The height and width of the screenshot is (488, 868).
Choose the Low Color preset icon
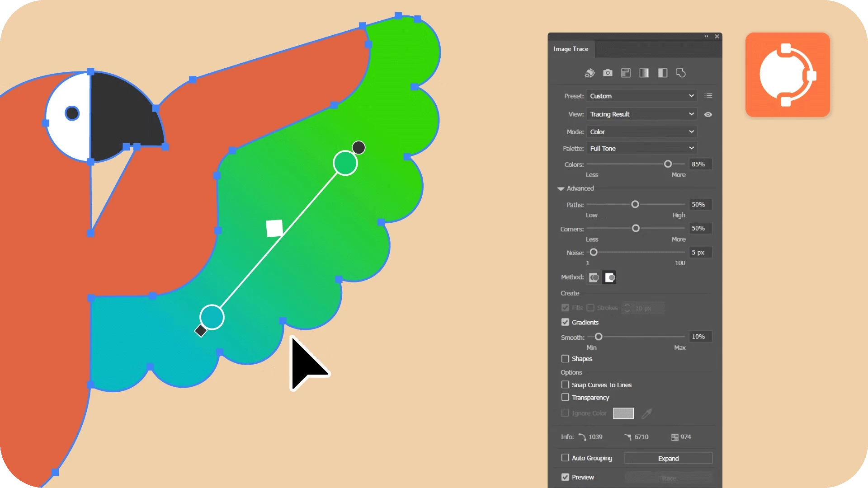626,73
